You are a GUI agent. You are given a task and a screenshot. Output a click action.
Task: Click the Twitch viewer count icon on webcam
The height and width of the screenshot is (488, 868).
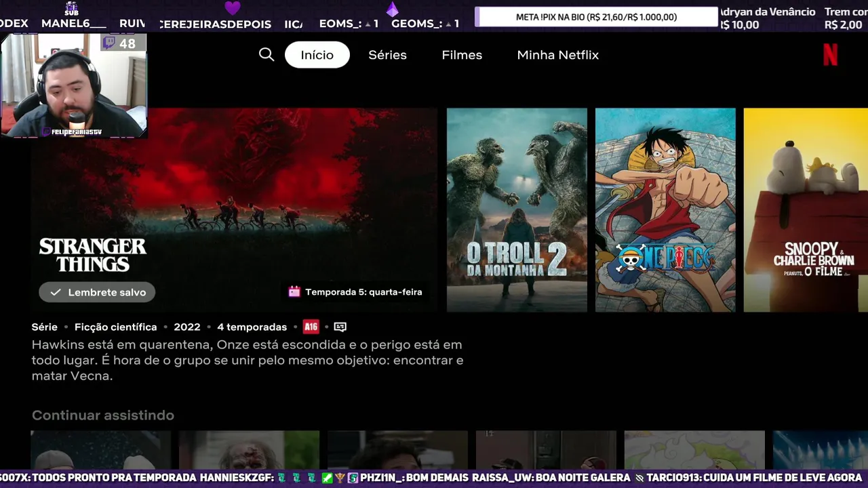click(x=108, y=43)
